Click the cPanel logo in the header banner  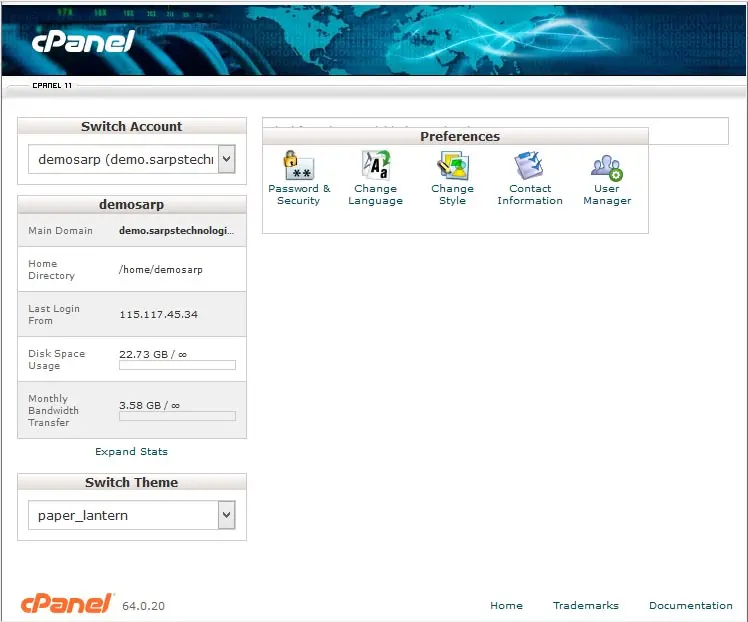click(83, 42)
